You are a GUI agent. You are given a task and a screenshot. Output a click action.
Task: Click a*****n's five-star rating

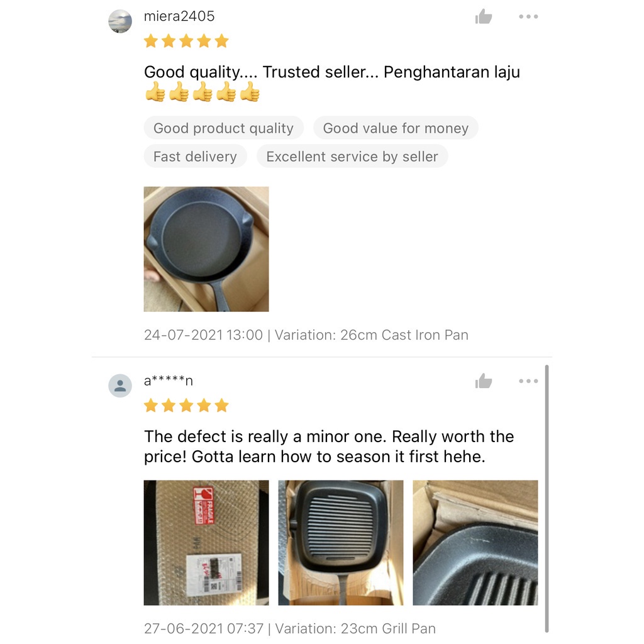pos(186,406)
